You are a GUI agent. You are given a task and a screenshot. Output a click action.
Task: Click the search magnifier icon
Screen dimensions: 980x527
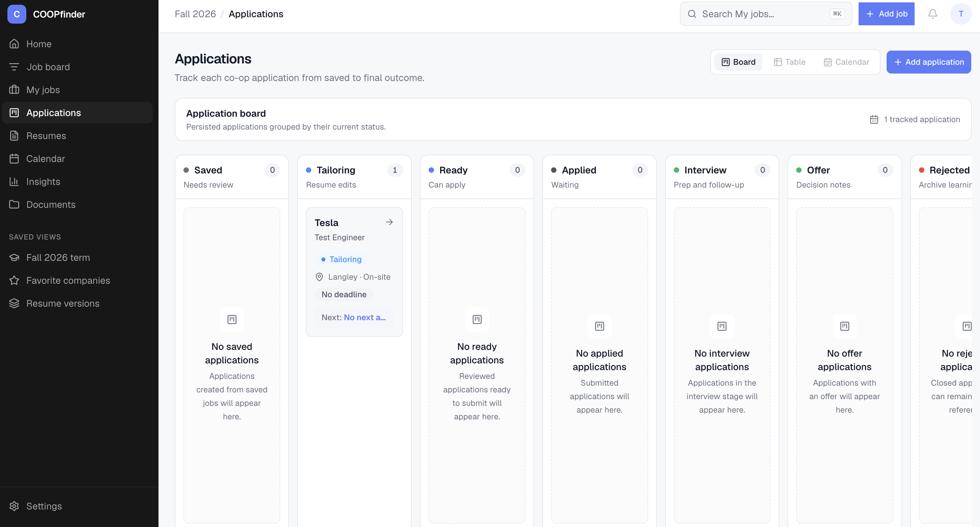coord(692,14)
